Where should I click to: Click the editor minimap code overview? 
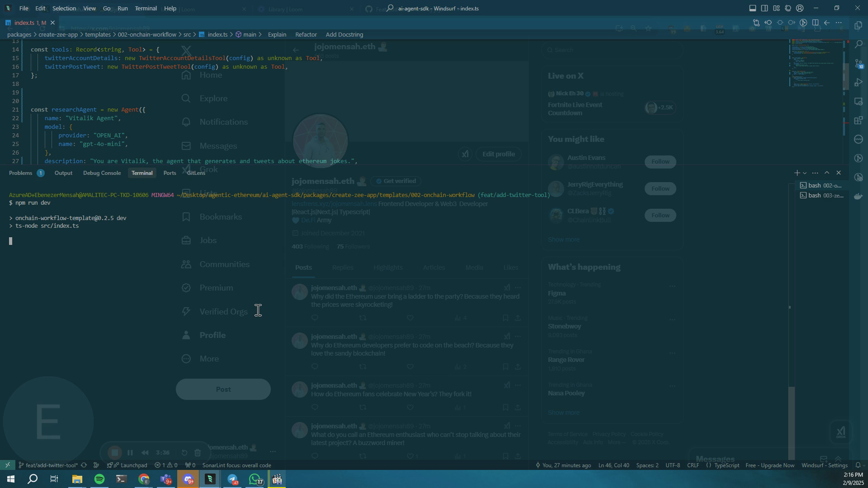(816, 63)
